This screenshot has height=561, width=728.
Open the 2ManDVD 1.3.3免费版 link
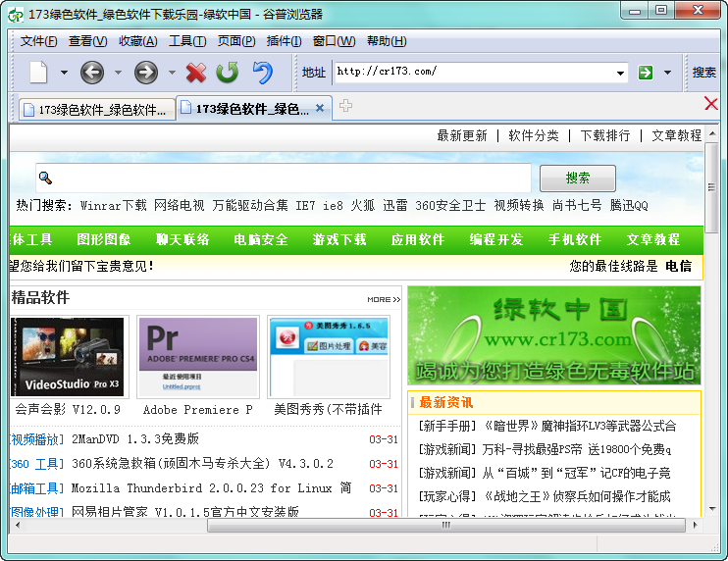coord(135,439)
